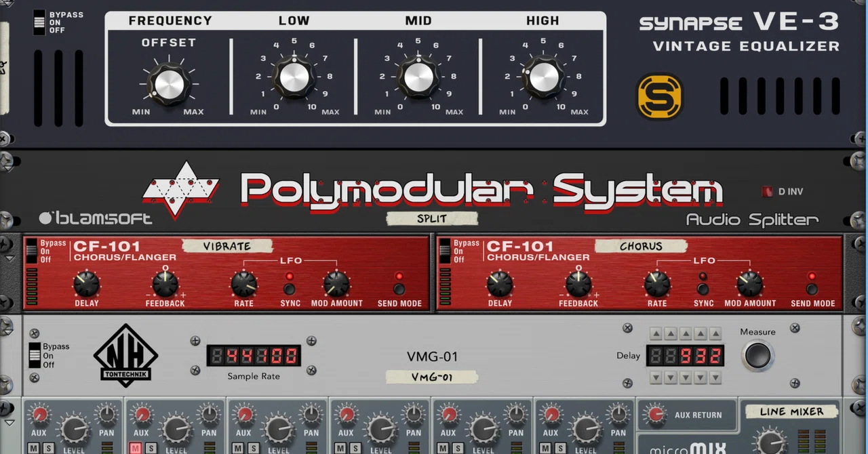Collapse the CF-101 device using its fold arrow
Image resolution: width=868 pixels, height=454 pixels.
9,259
